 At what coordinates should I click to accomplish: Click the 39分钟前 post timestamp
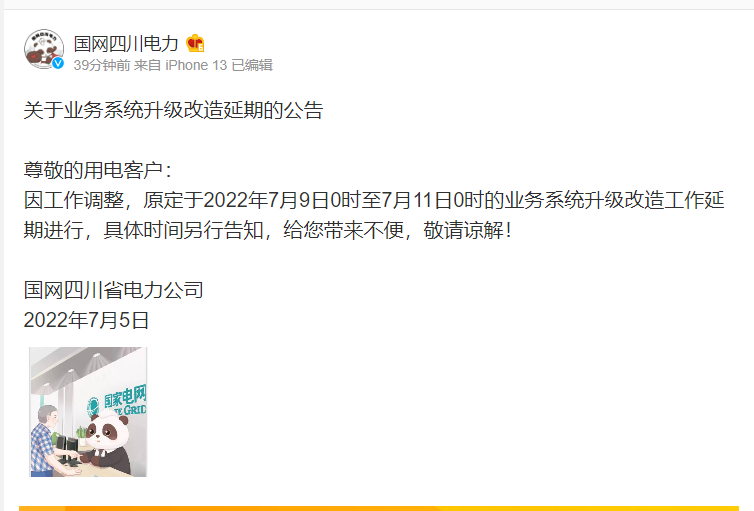(101, 65)
